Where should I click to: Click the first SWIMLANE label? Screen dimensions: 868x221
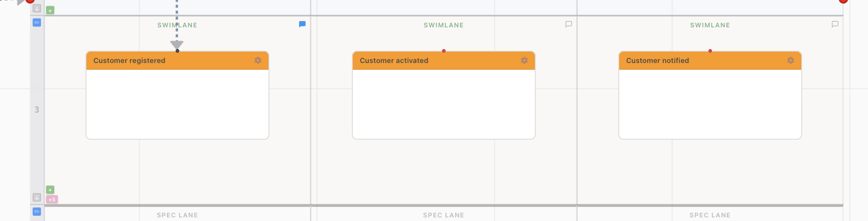pyautogui.click(x=177, y=25)
